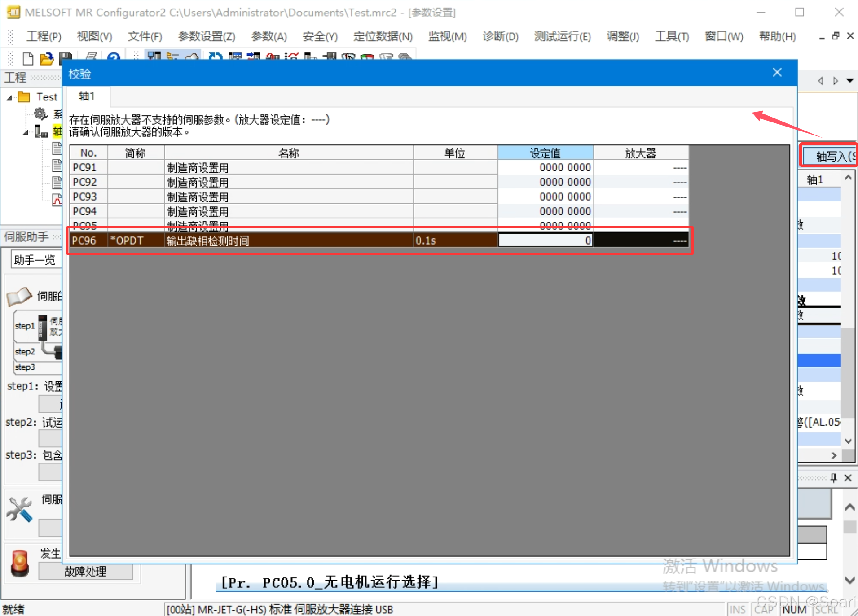This screenshot has height=616, width=858.
Task: Open the 测试运行(E) menu
Action: (563, 36)
